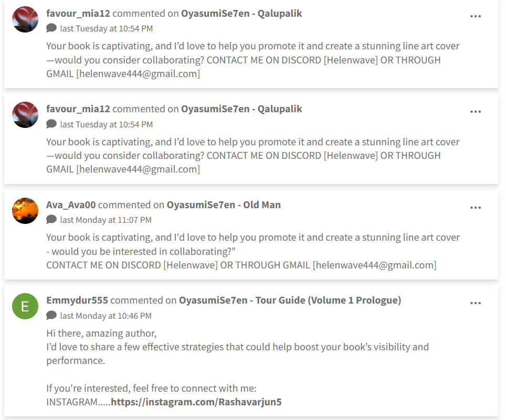Click the 'last Monday at 11:07 PM' timestamp
The height and width of the screenshot is (420, 506).
pos(106,220)
